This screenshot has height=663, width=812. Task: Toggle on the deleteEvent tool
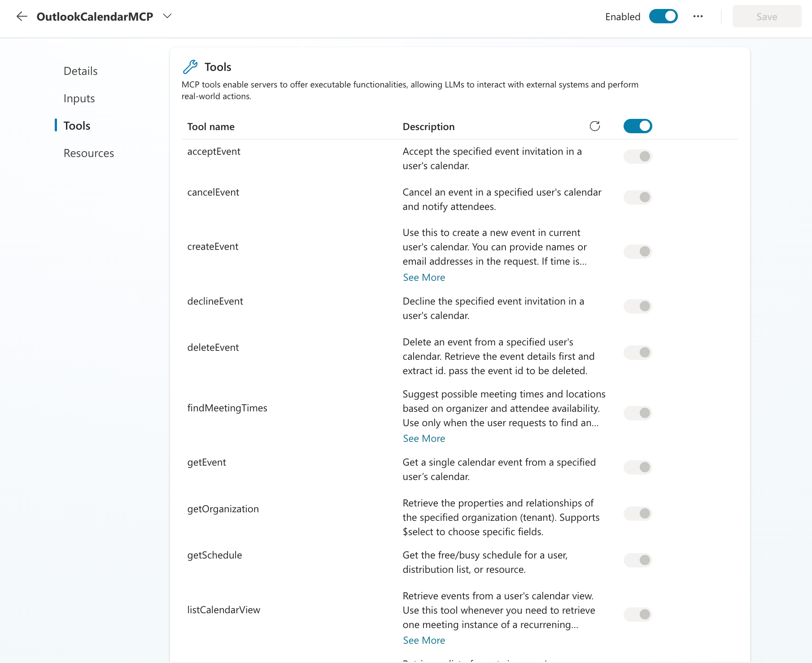click(x=637, y=352)
